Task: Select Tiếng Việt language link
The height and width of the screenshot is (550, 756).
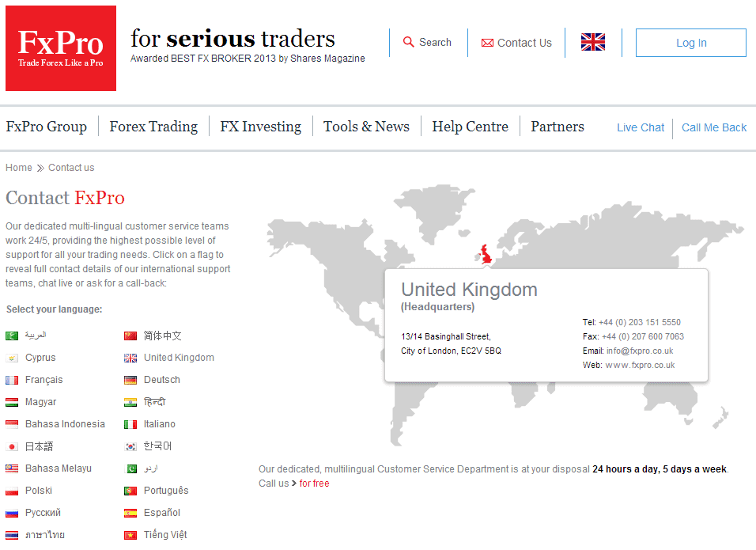Action: click(x=165, y=534)
